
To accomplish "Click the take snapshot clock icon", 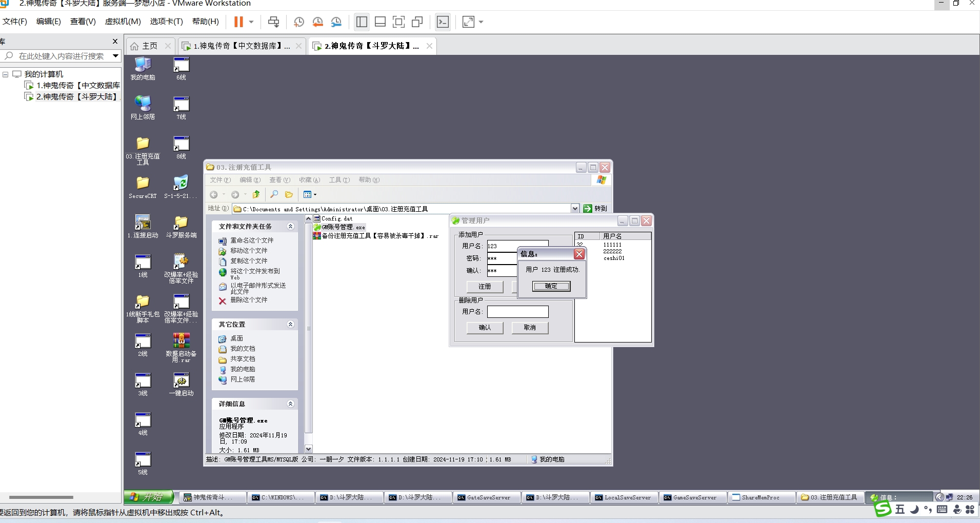I will (299, 22).
